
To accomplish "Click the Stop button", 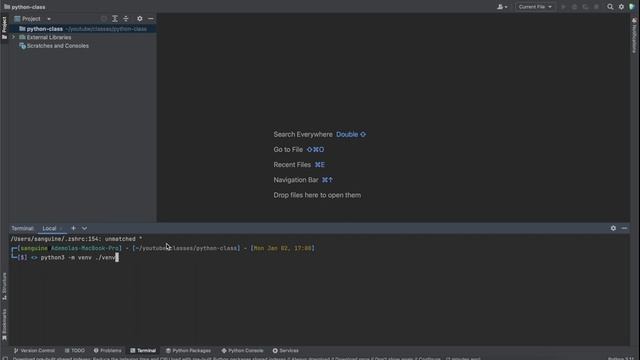I will pos(596,7).
